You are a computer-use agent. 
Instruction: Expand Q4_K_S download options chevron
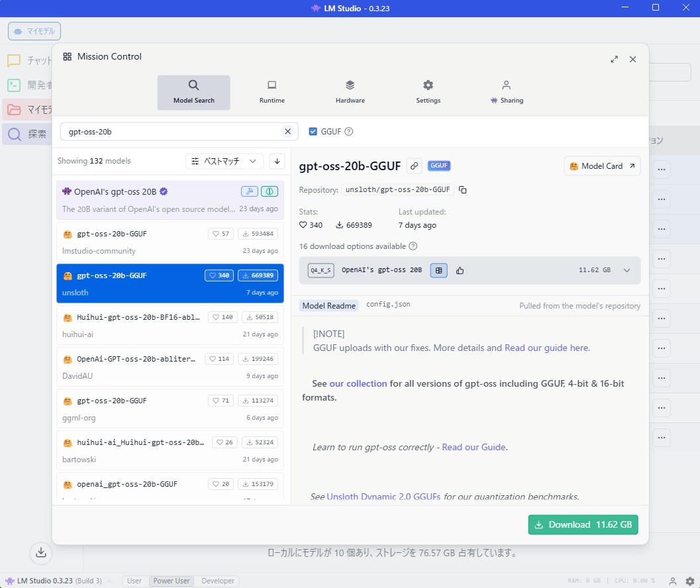click(x=626, y=270)
